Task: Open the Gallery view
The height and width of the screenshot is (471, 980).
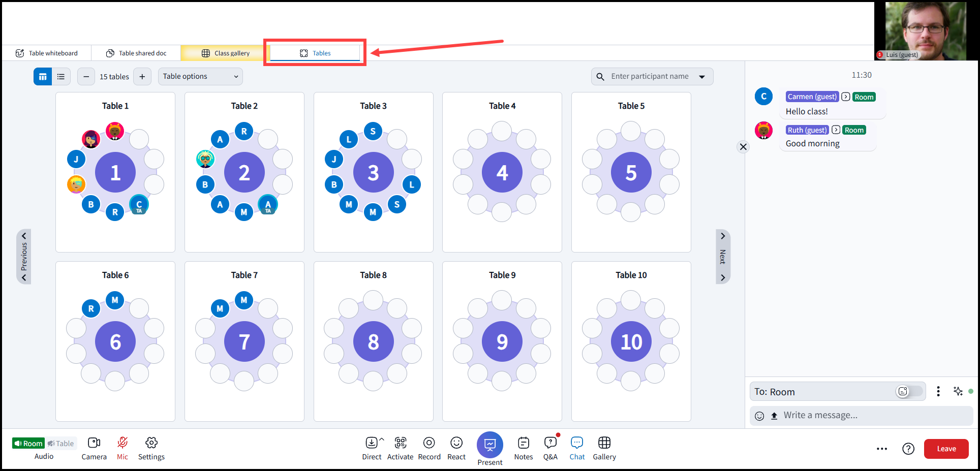Action: [604, 448]
